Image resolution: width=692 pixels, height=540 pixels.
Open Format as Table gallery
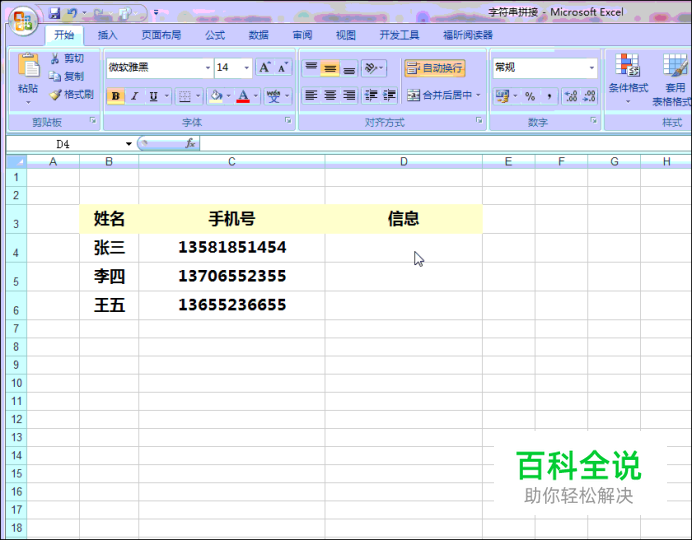(x=672, y=80)
